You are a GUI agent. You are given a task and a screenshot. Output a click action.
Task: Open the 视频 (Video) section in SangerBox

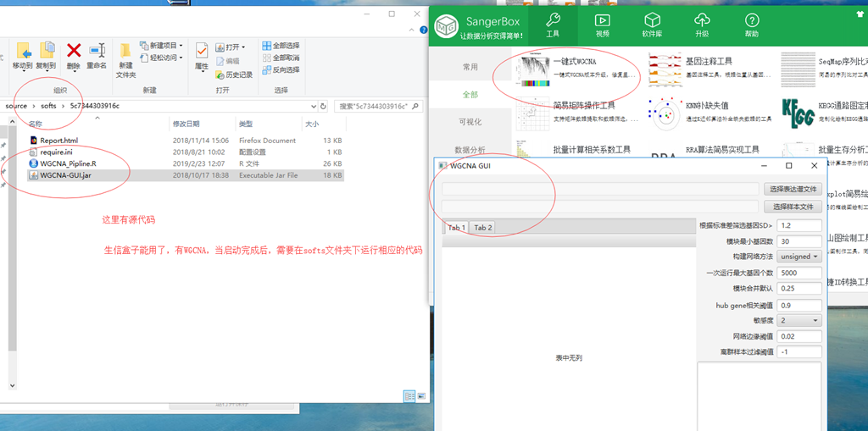(x=603, y=25)
